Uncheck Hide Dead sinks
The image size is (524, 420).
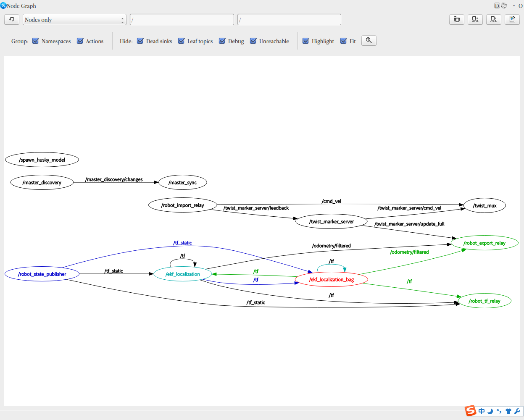(140, 41)
